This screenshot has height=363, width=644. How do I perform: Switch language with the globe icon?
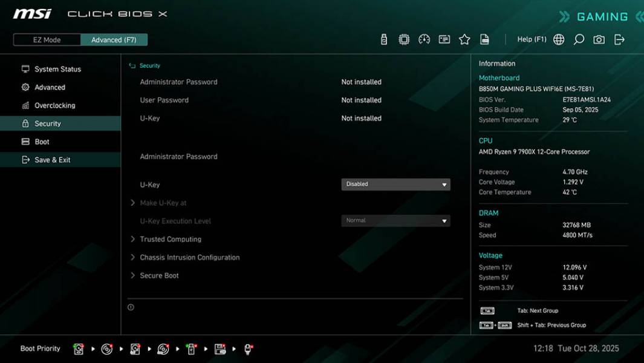(x=558, y=39)
